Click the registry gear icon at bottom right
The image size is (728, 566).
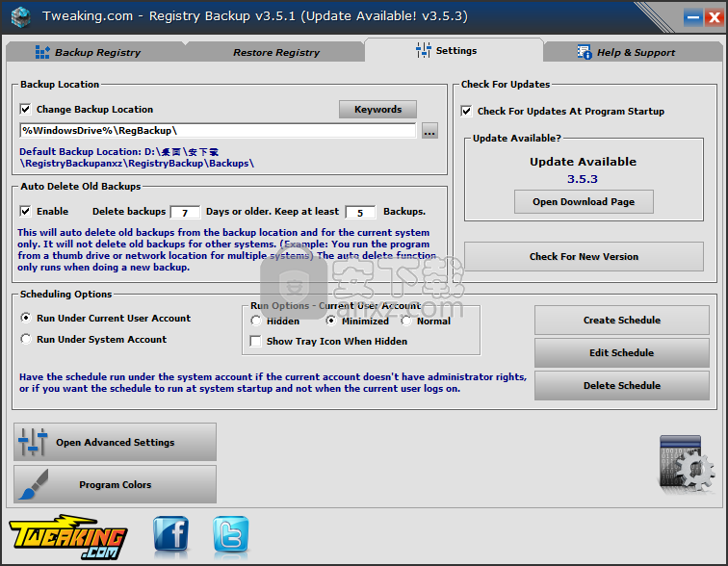[687, 464]
